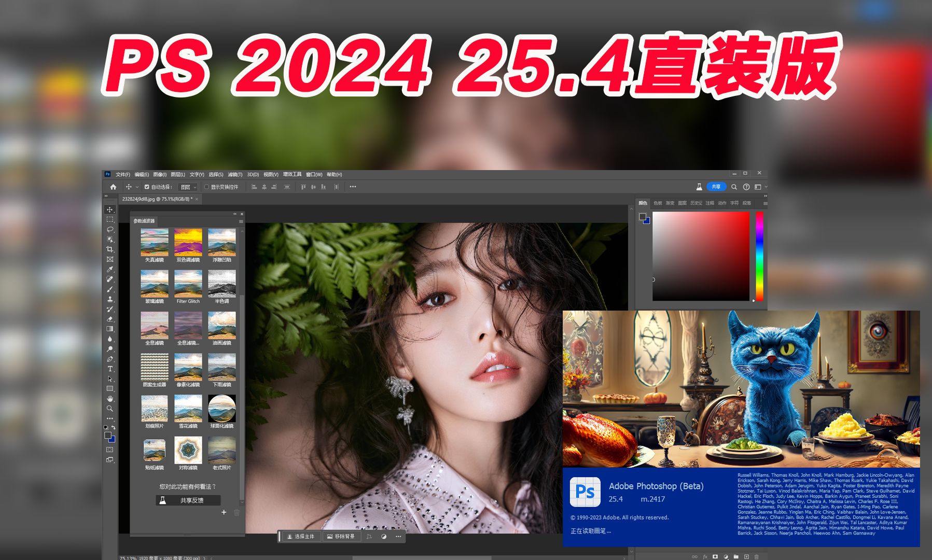932x560 pixels.
Task: Select the Clone Stamp tool
Action: pyautogui.click(x=110, y=299)
